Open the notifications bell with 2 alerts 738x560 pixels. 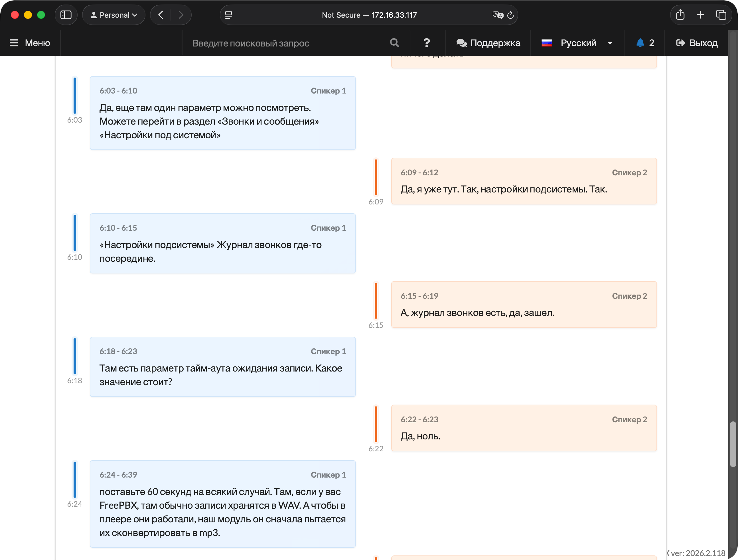pyautogui.click(x=645, y=43)
